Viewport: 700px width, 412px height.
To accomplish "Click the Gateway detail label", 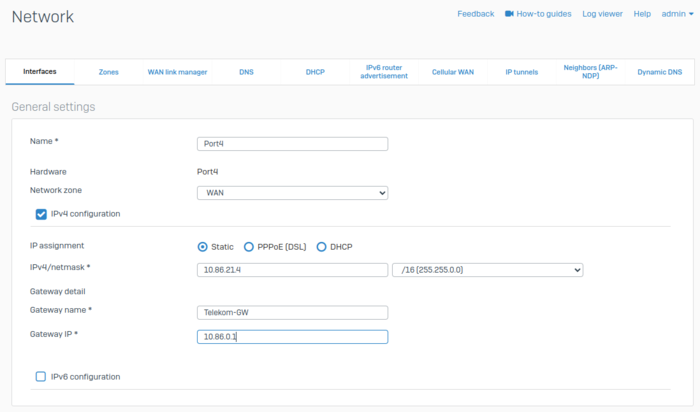I will (x=58, y=291).
